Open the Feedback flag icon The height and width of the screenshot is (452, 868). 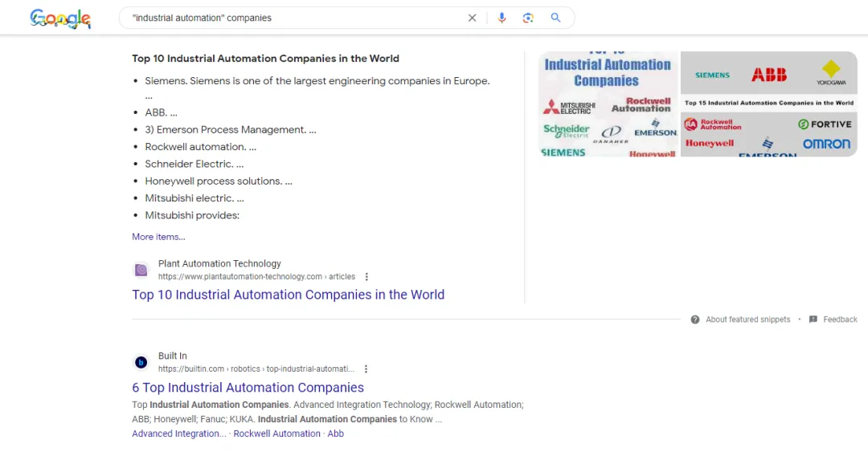(813, 320)
